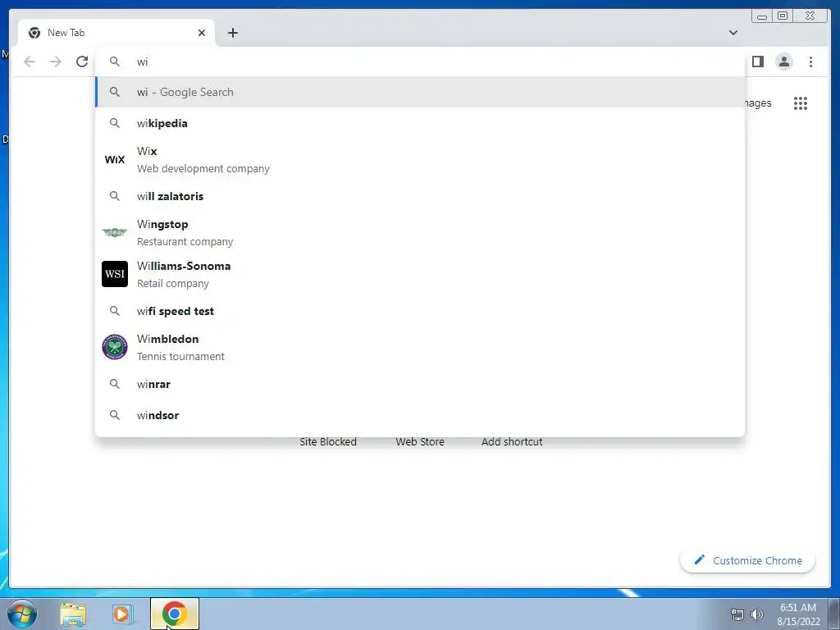Screen dimensions: 840x630
Task: Click the Chrome taskbar icon
Action: pyautogui.click(x=175, y=614)
